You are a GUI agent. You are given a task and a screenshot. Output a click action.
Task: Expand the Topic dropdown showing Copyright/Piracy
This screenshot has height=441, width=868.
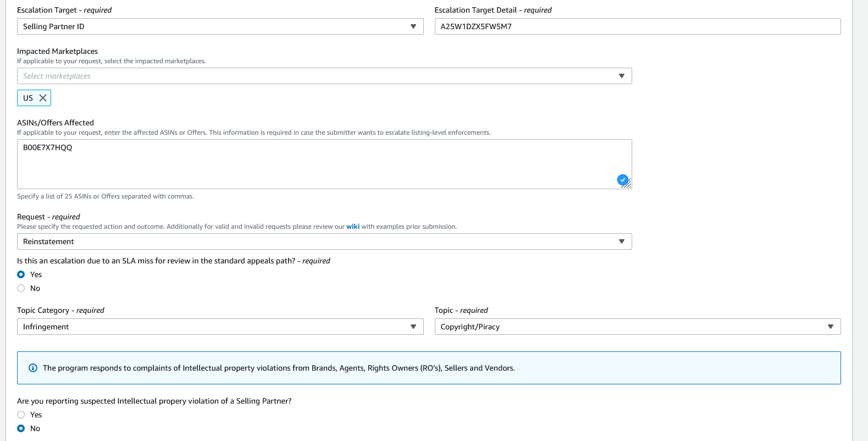click(637, 327)
